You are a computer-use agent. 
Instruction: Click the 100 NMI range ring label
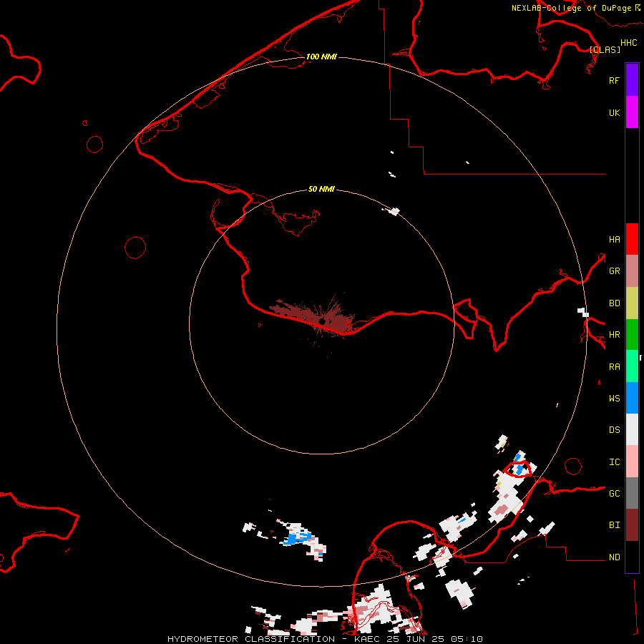321,57
